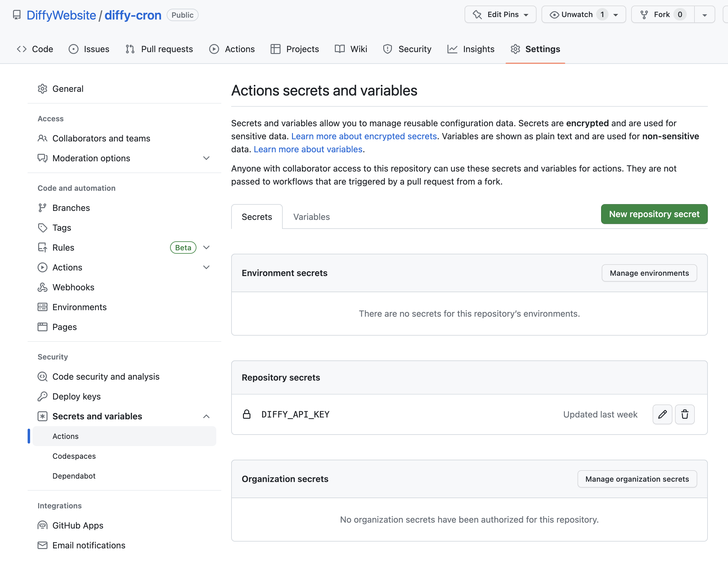Image resolution: width=728 pixels, height=567 pixels.
Task: Open the diffy-cron repository link
Action: [x=133, y=15]
